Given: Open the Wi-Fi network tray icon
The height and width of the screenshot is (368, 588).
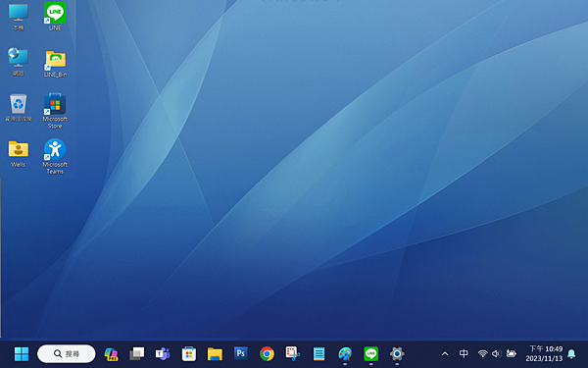Looking at the screenshot, I should tap(482, 353).
